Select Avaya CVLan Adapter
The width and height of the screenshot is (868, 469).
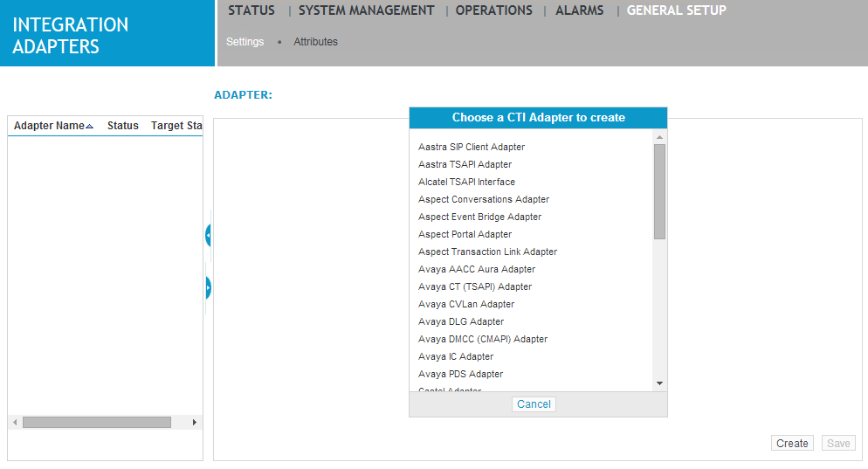(466, 304)
